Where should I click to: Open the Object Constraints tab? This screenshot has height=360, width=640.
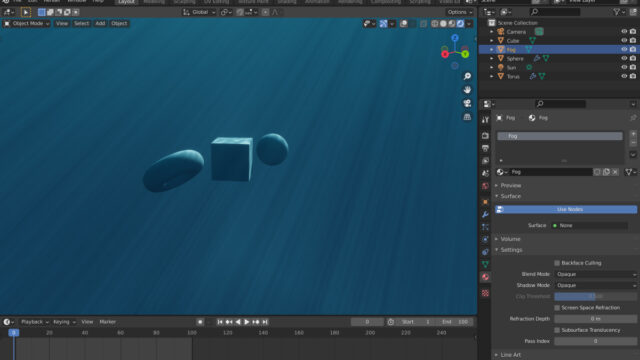click(485, 252)
